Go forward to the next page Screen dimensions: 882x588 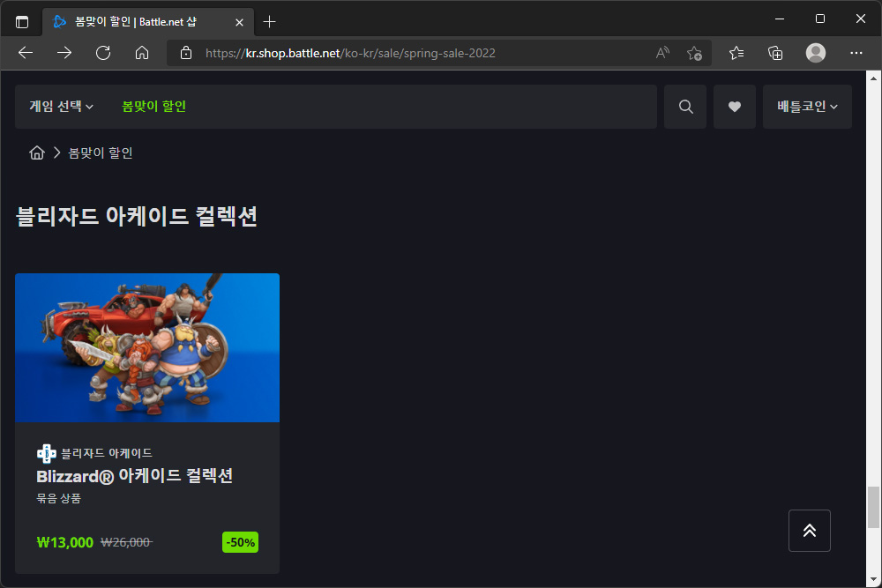coord(64,53)
